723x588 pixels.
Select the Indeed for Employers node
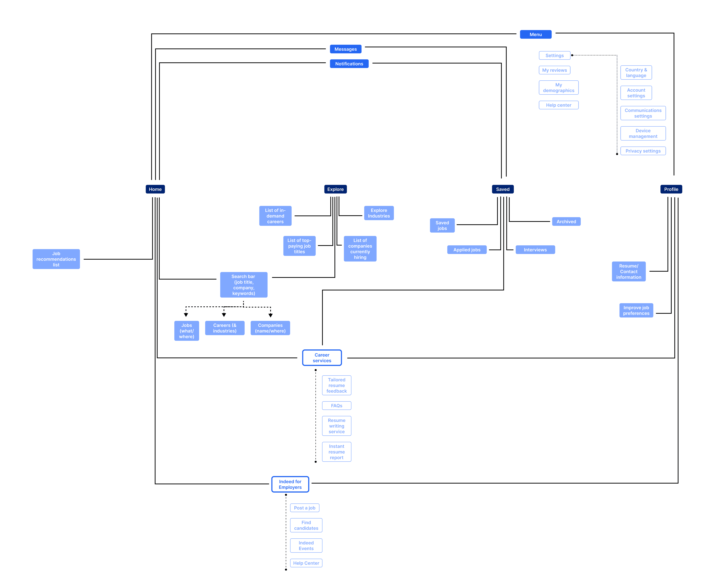pyautogui.click(x=290, y=484)
